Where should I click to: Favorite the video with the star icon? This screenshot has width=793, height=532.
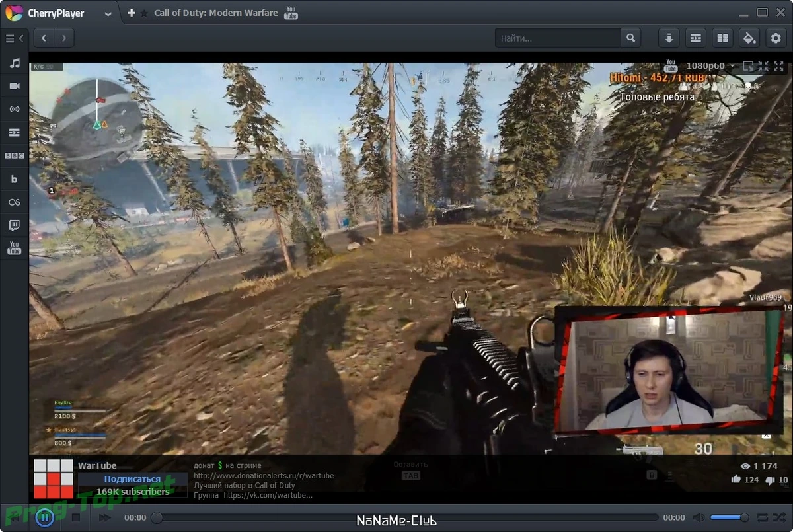(x=144, y=13)
